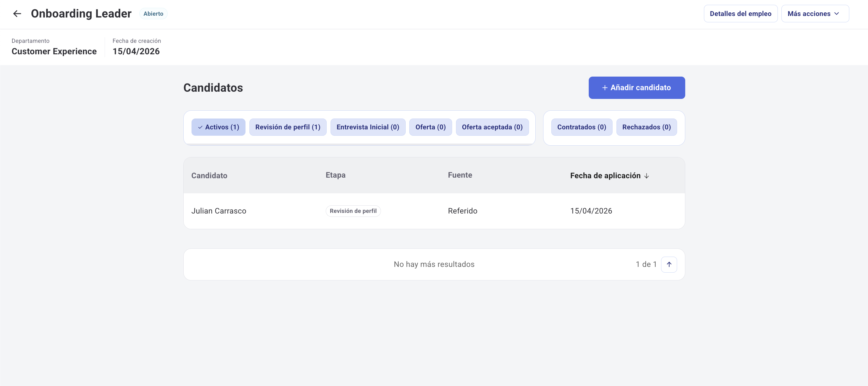868x386 pixels.
Task: Filter by Entrevista Inicial (0)
Action: (368, 127)
